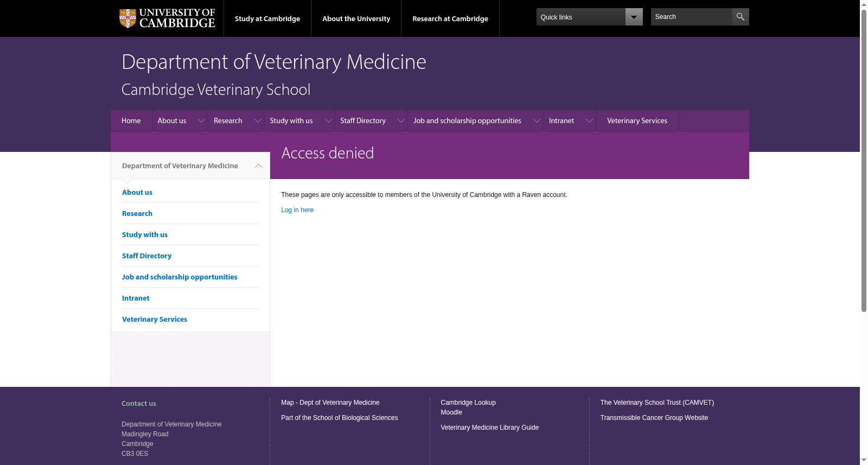Open Job and scholarship opportunities sidebar link
Image resolution: width=868 pixels, height=465 pixels.
click(x=180, y=277)
